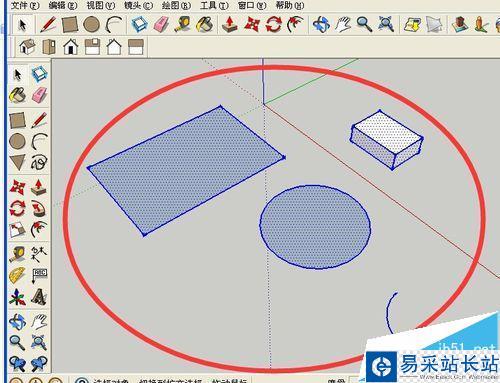Choose Arc in left tool palette
Screen dimensions: 500x383
39,142
